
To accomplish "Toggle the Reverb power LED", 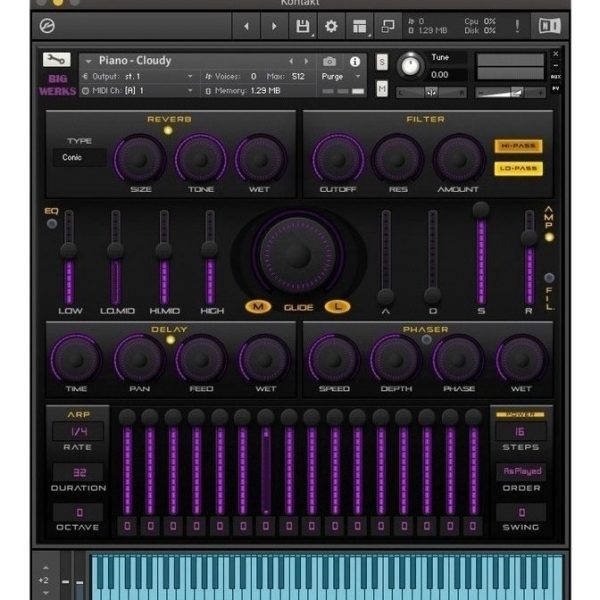I will (168, 130).
